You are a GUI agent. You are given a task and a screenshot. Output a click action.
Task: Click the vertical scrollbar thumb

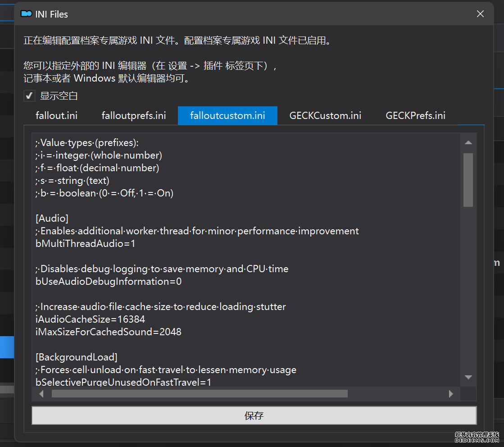tap(468, 179)
